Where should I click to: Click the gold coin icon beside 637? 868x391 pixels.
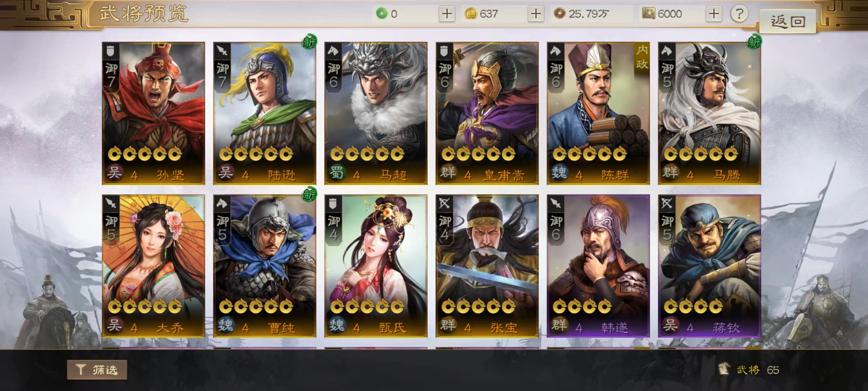click(x=471, y=14)
